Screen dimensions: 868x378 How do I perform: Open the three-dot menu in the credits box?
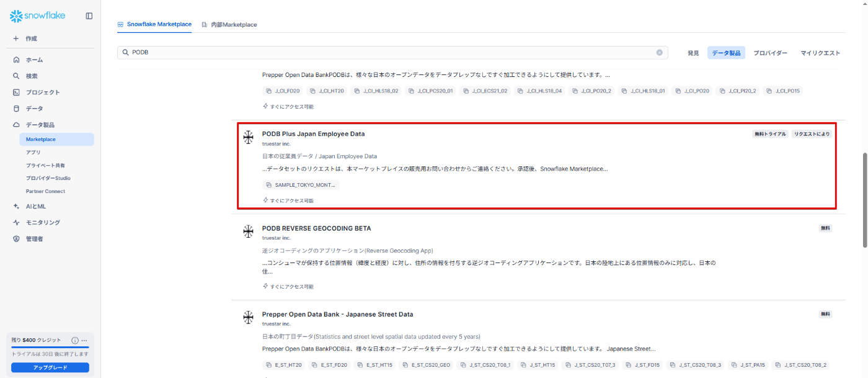(84, 340)
